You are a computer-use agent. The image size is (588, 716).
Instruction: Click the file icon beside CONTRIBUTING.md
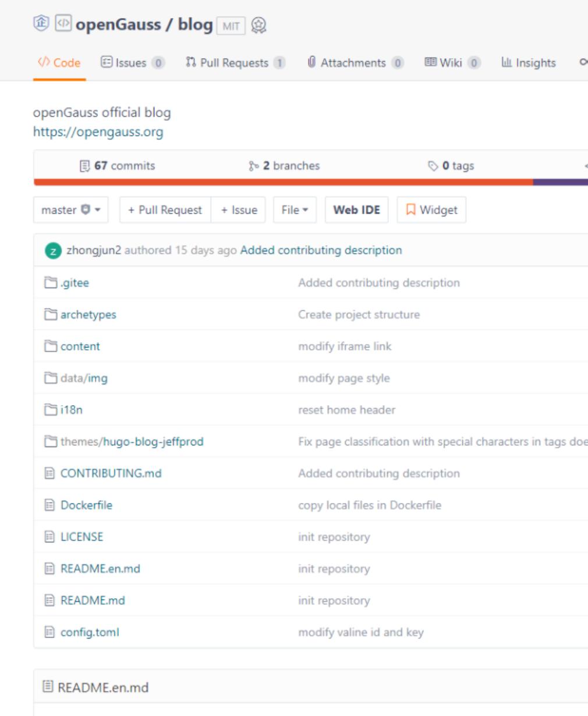click(x=50, y=473)
